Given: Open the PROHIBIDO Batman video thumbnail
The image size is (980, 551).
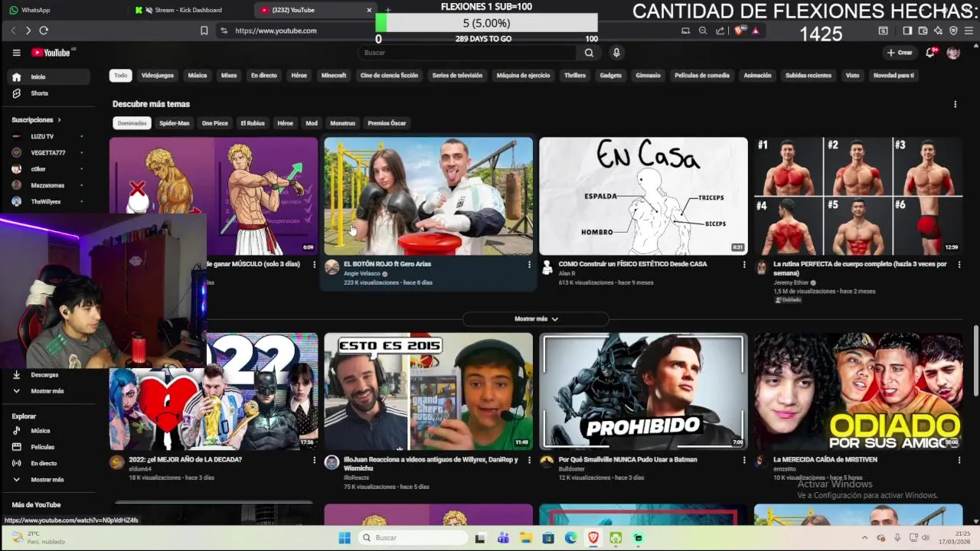Looking at the screenshot, I should pos(643,391).
